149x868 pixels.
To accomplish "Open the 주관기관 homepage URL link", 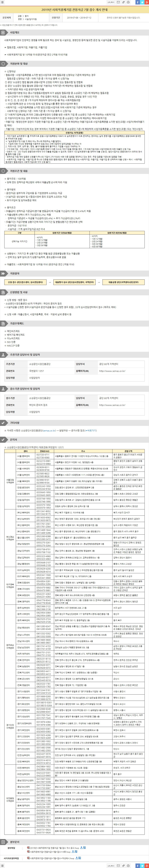I will (112, 371).
